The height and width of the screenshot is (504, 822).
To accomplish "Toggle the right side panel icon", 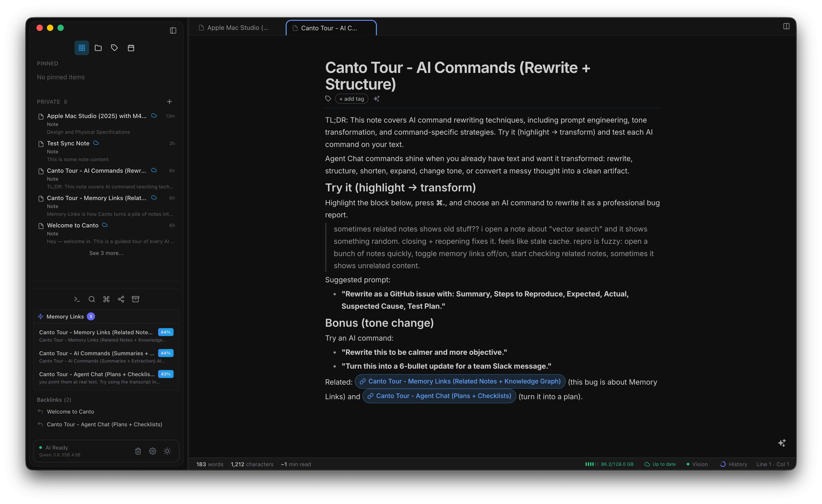I will click(786, 26).
